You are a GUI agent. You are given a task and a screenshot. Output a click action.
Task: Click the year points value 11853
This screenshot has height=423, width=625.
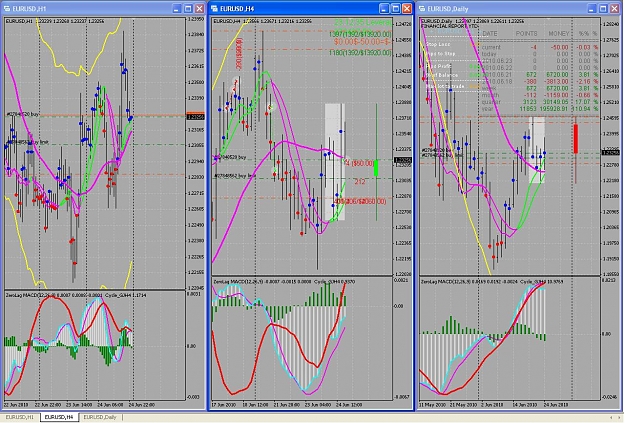point(528,108)
